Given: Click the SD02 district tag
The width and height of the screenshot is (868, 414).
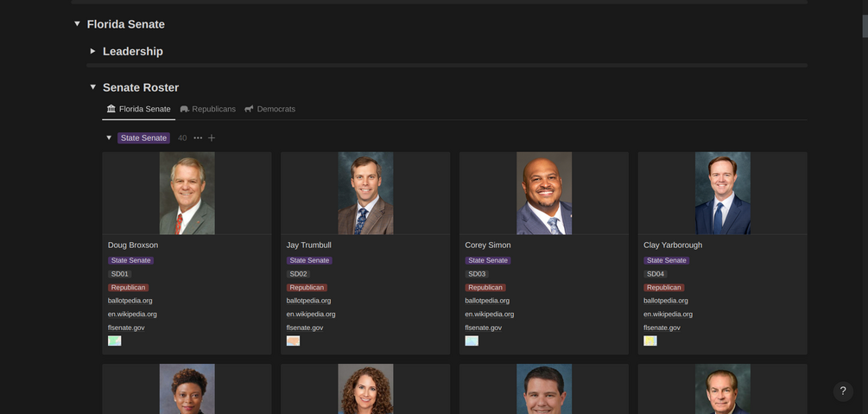Looking at the screenshot, I should (x=298, y=274).
